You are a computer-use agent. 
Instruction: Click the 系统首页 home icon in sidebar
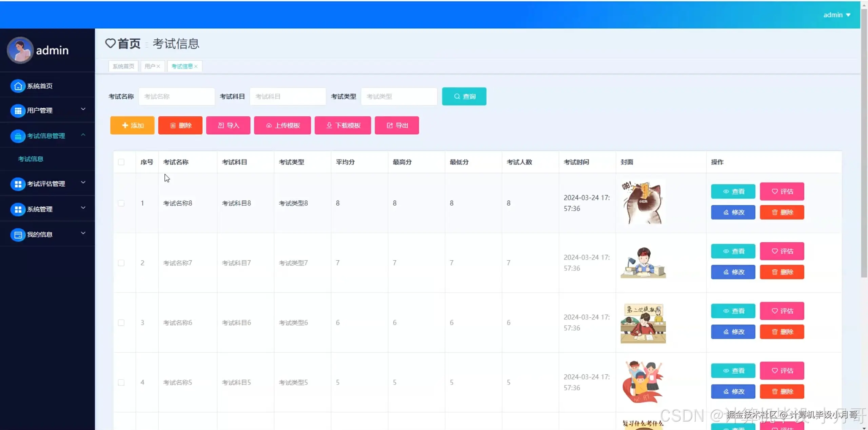pyautogui.click(x=18, y=86)
